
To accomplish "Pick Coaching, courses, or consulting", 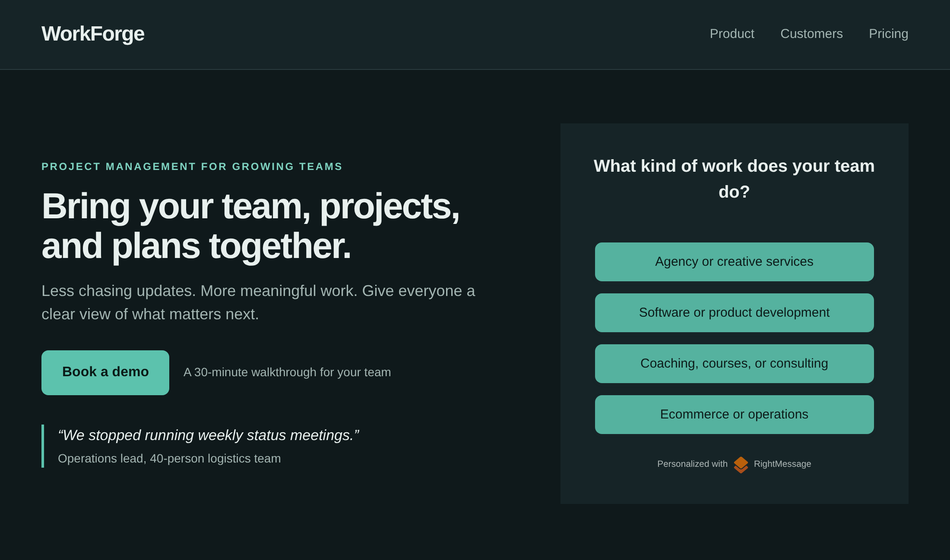I will coord(734,364).
